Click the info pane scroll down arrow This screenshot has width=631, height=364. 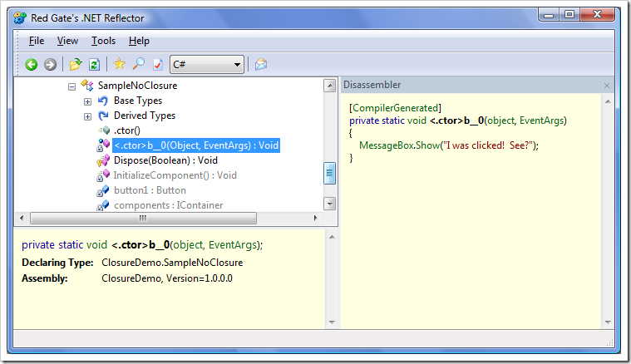[332, 322]
